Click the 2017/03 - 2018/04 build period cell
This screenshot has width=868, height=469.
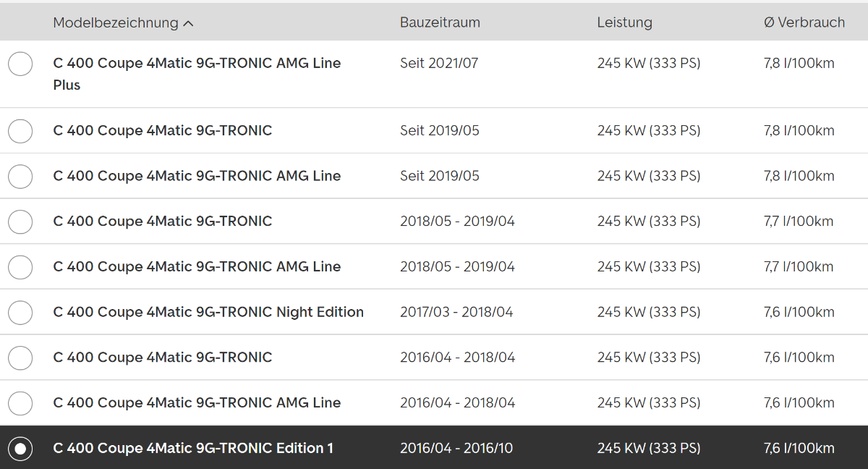point(456,312)
